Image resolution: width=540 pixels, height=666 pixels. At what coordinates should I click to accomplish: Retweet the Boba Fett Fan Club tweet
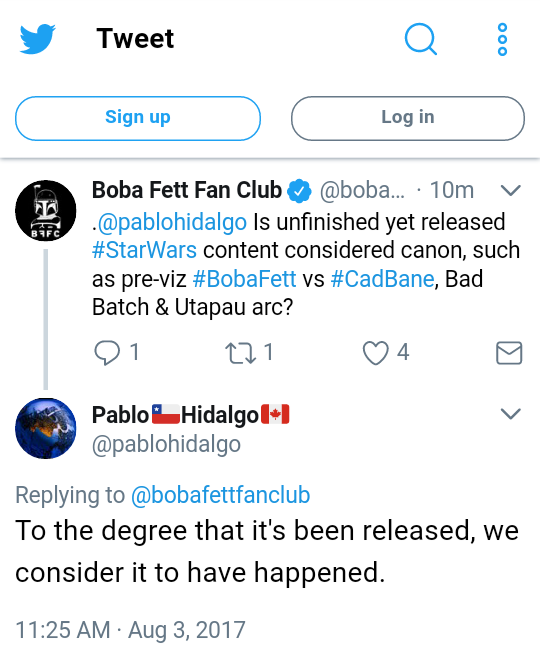(240, 353)
